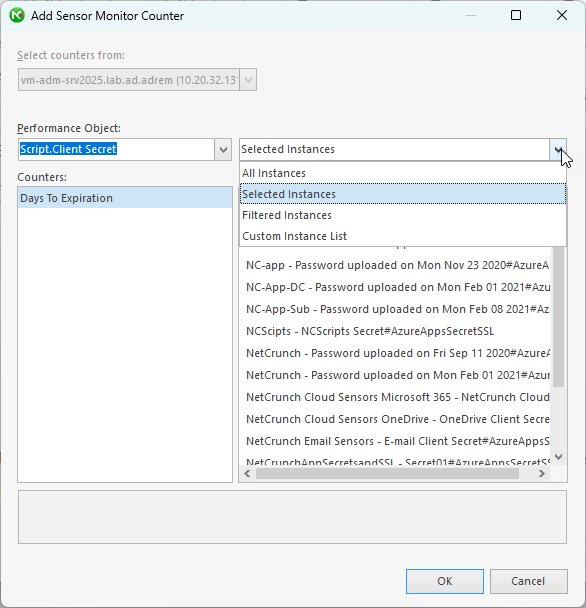This screenshot has height=608, width=586.
Task: Click the NetCrunch logo icon in title bar
Action: tap(17, 16)
